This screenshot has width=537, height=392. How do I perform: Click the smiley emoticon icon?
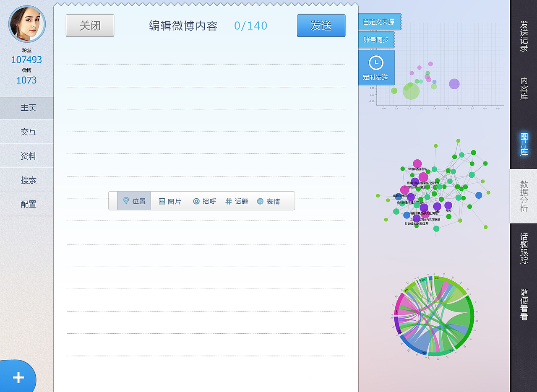pyautogui.click(x=260, y=201)
